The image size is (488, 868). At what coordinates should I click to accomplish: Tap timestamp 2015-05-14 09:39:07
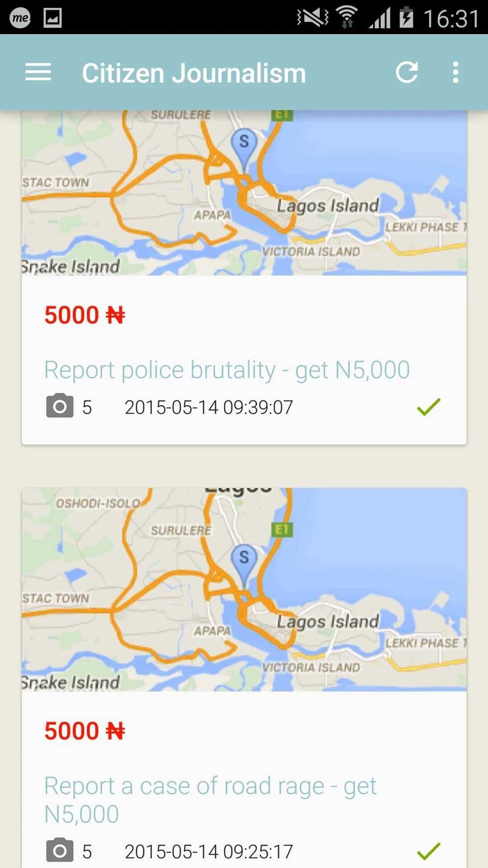209,407
